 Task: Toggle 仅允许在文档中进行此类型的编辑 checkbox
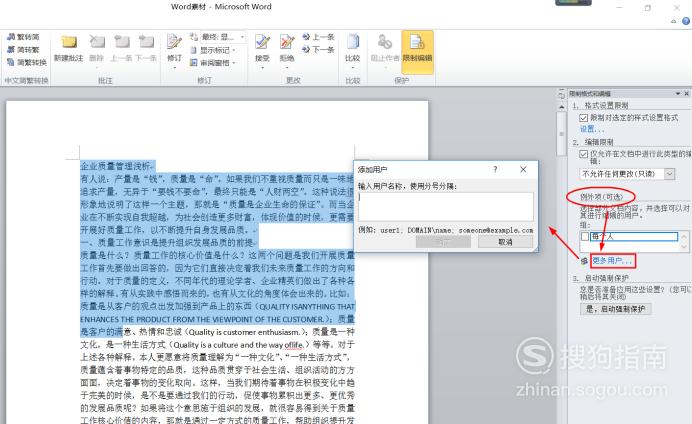[x=583, y=154]
